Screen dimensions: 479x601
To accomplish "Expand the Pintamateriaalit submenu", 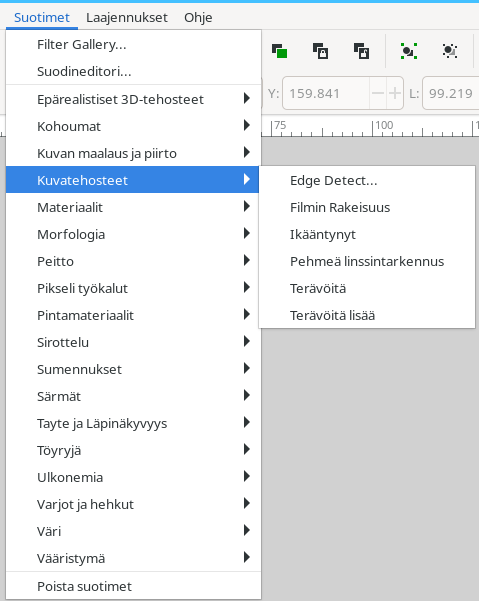I will [133, 315].
